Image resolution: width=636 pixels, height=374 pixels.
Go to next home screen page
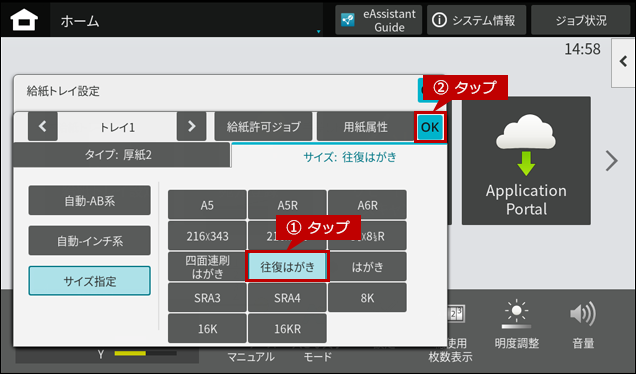pos(612,161)
